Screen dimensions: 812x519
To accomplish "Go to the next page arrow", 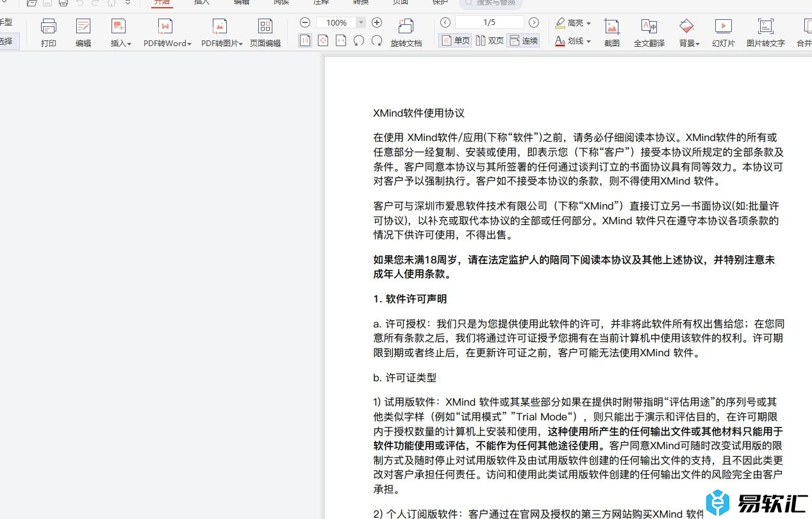I will (x=534, y=22).
